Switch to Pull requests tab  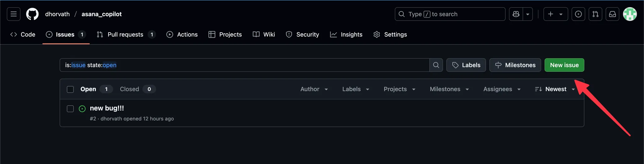pos(126,34)
